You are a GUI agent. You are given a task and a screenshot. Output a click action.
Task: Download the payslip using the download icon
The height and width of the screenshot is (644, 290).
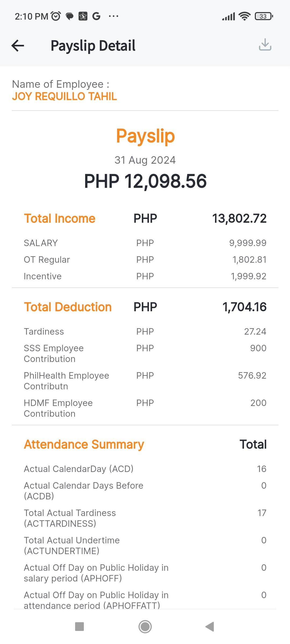[x=265, y=45]
